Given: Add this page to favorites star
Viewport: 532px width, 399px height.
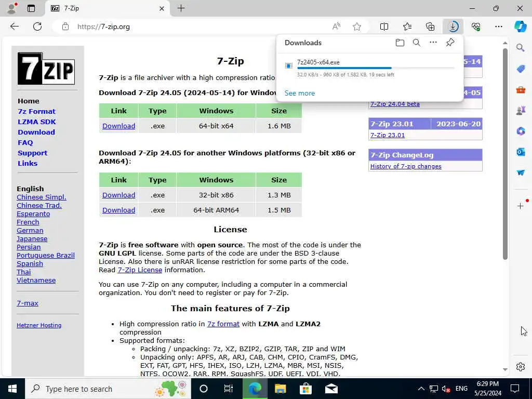Looking at the screenshot, I should click(356, 26).
